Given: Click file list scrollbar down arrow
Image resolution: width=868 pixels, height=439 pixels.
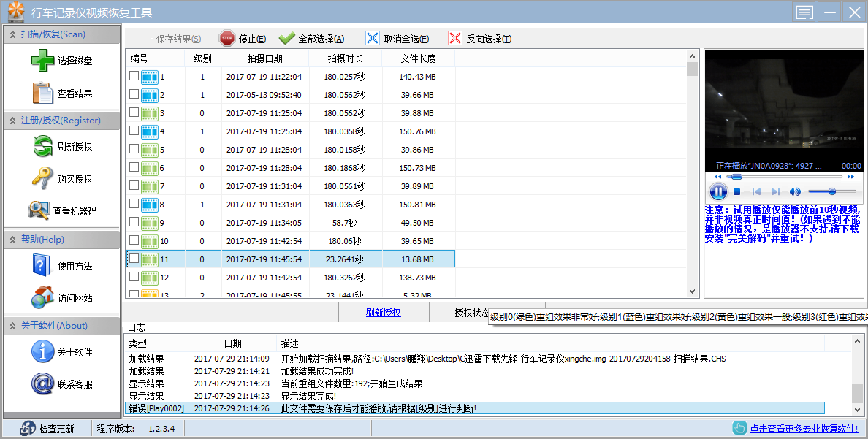Looking at the screenshot, I should tap(692, 291).
